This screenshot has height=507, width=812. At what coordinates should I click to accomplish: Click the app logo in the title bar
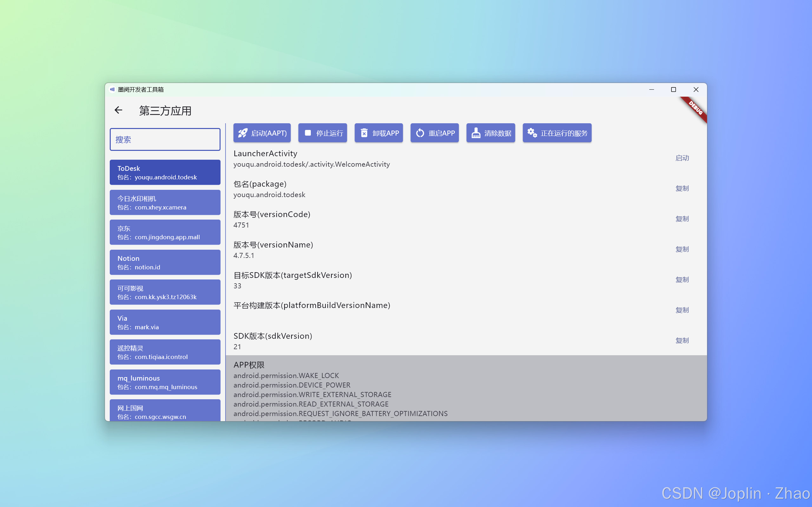[112, 90]
